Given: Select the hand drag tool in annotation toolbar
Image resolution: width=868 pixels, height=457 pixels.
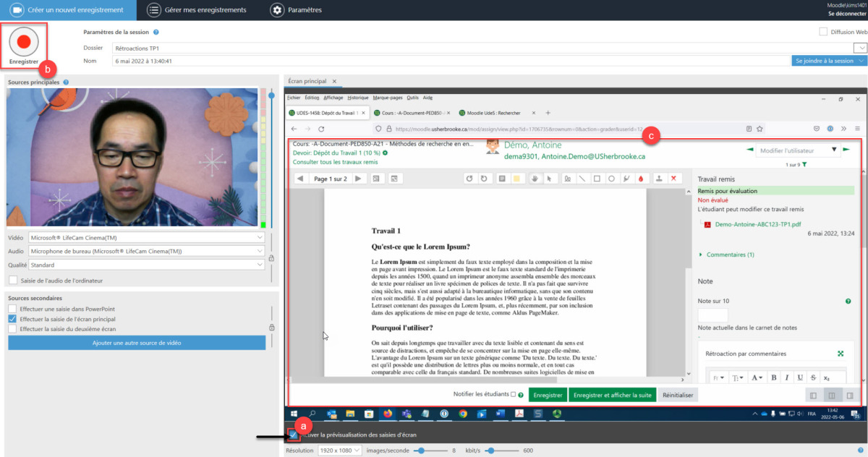Looking at the screenshot, I should coord(534,179).
